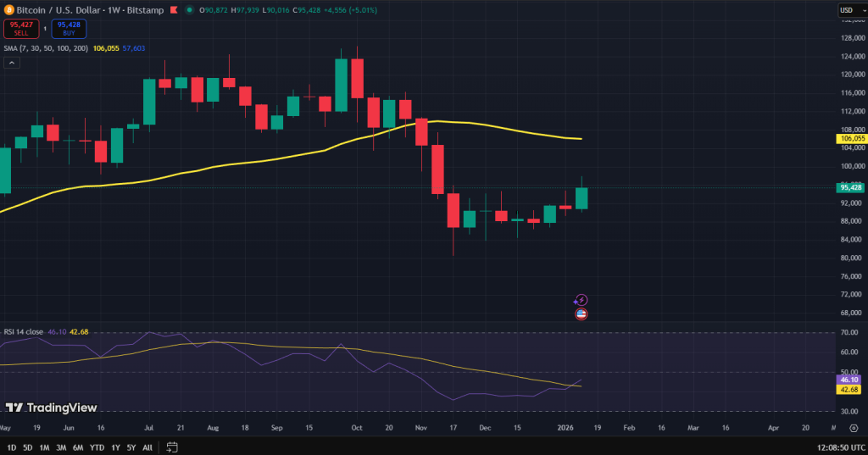Click the lightning news event icon

tap(581, 300)
